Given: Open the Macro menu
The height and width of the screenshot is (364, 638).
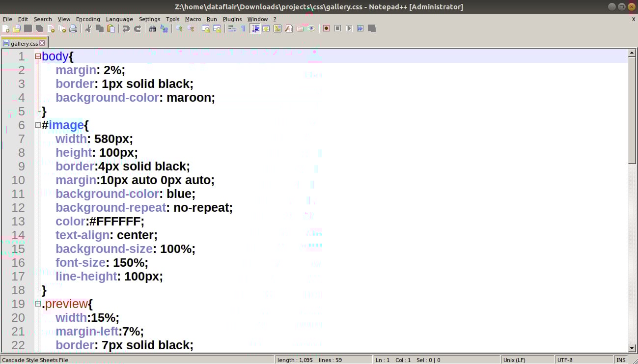Looking at the screenshot, I should [193, 19].
